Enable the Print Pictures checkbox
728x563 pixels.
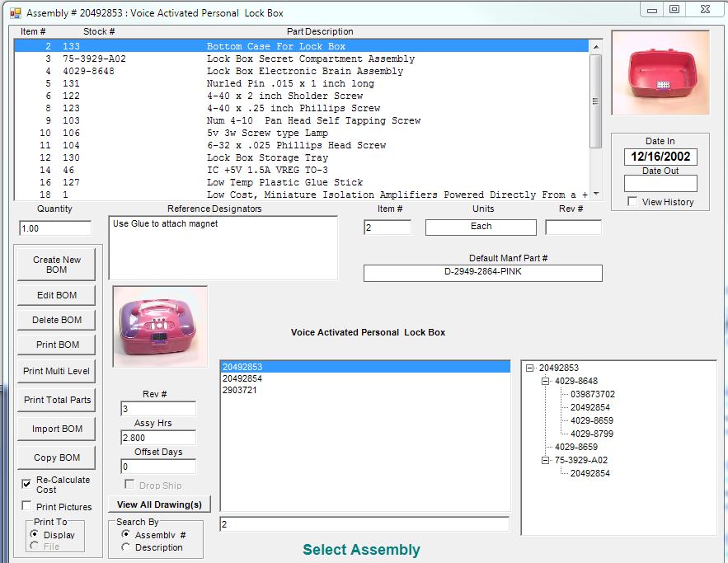tap(26, 506)
